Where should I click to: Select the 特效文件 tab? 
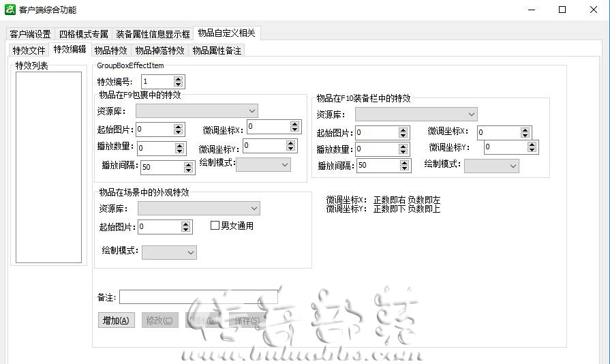[x=29, y=50]
